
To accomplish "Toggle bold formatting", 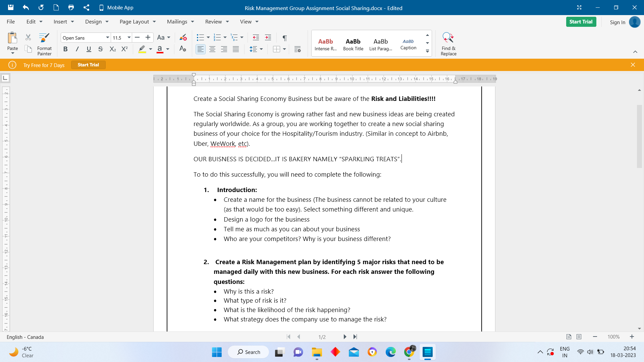I will point(65,49).
